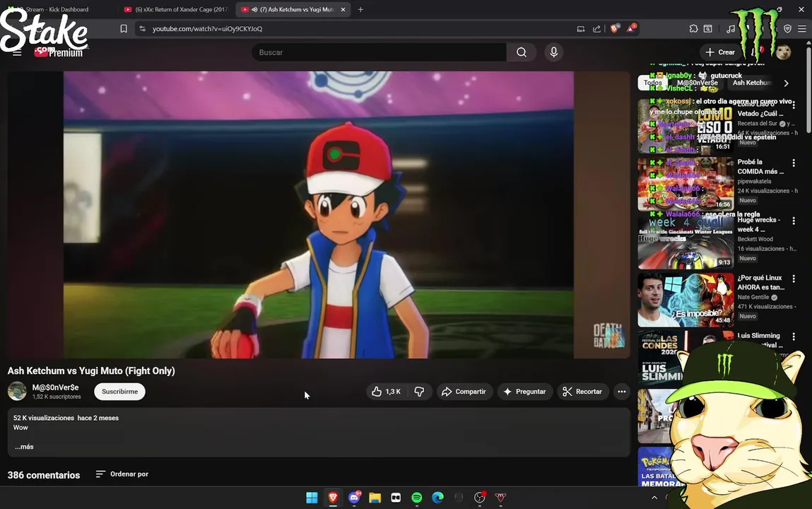Image resolution: width=812 pixels, height=509 pixels.
Task: Click the Brave Shields lion icon
Action: pyautogui.click(x=615, y=29)
